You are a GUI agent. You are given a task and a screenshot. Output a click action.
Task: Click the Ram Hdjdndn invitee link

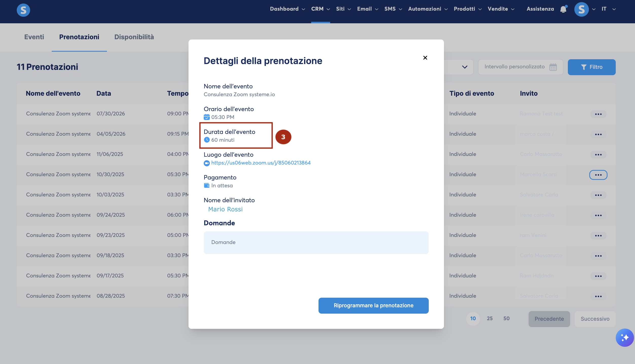536,276
